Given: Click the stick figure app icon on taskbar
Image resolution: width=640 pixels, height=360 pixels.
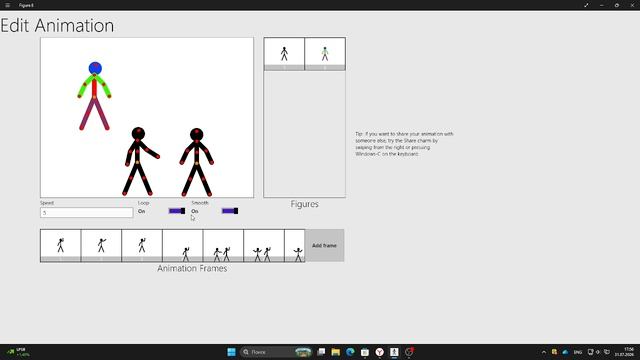Looking at the screenshot, I should pyautogui.click(x=394, y=352).
